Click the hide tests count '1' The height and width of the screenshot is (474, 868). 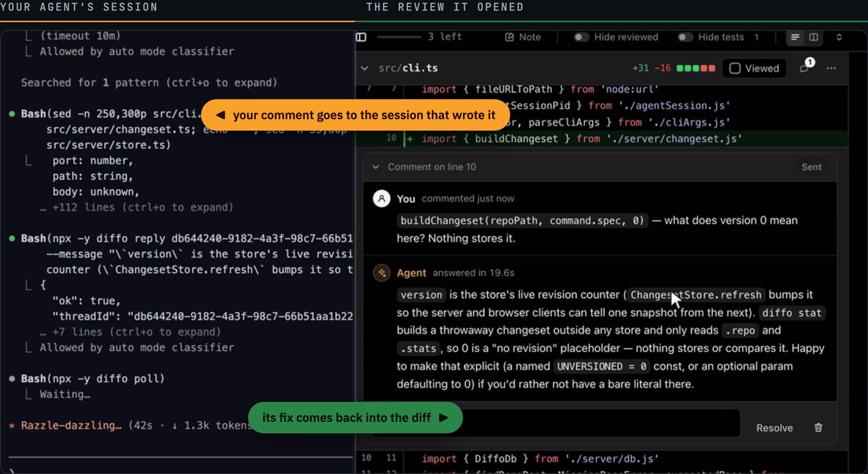point(756,37)
